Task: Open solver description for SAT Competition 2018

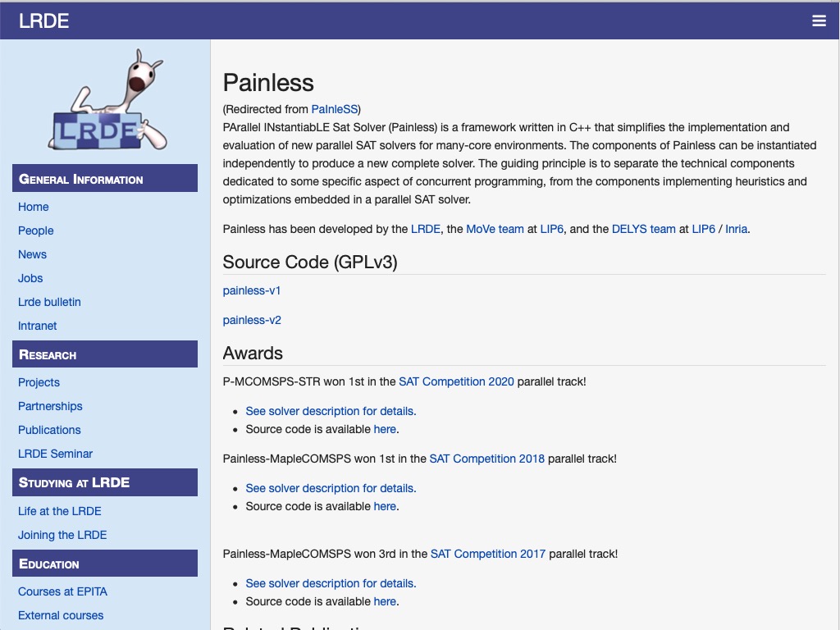Action: click(331, 487)
